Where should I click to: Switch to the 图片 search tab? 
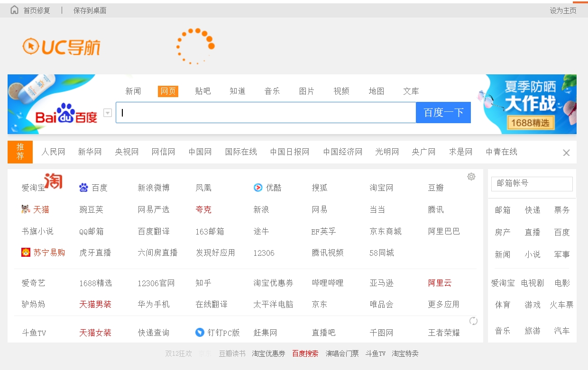(307, 91)
